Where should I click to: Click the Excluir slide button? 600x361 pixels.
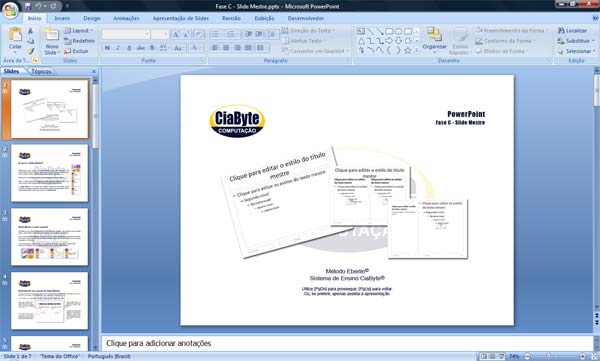[76, 51]
